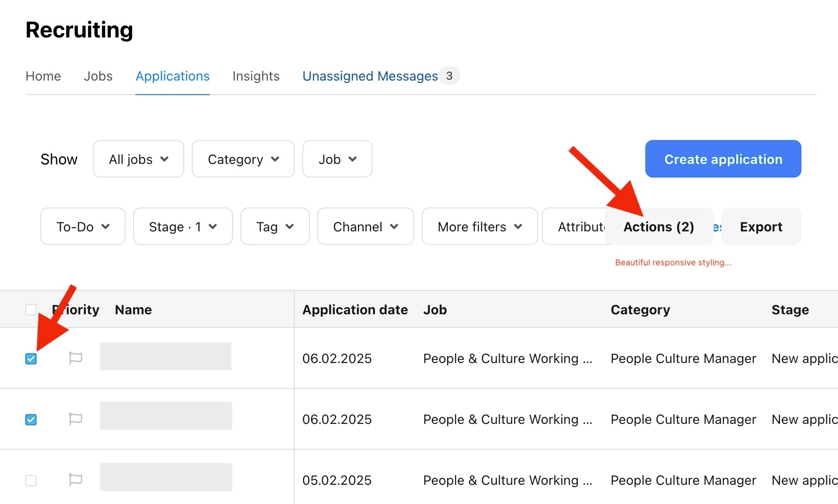This screenshot has height=504, width=838.
Task: Click the Job column header
Action: pyautogui.click(x=435, y=310)
